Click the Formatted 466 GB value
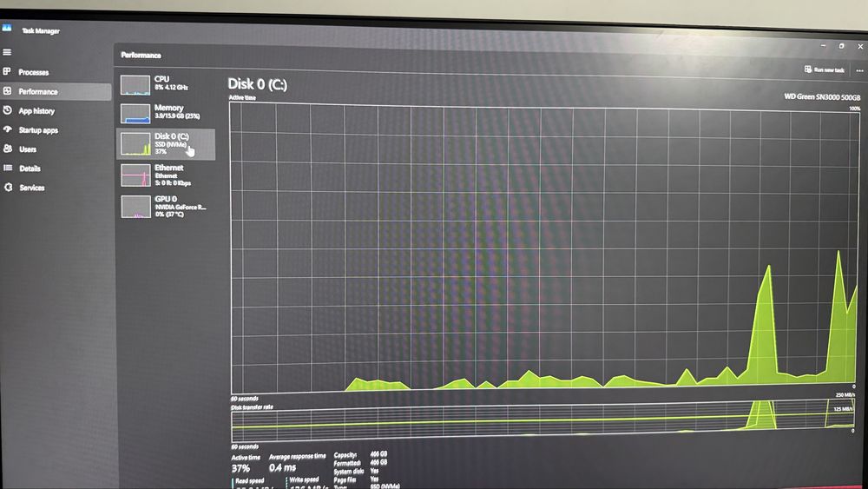 pyautogui.click(x=378, y=462)
